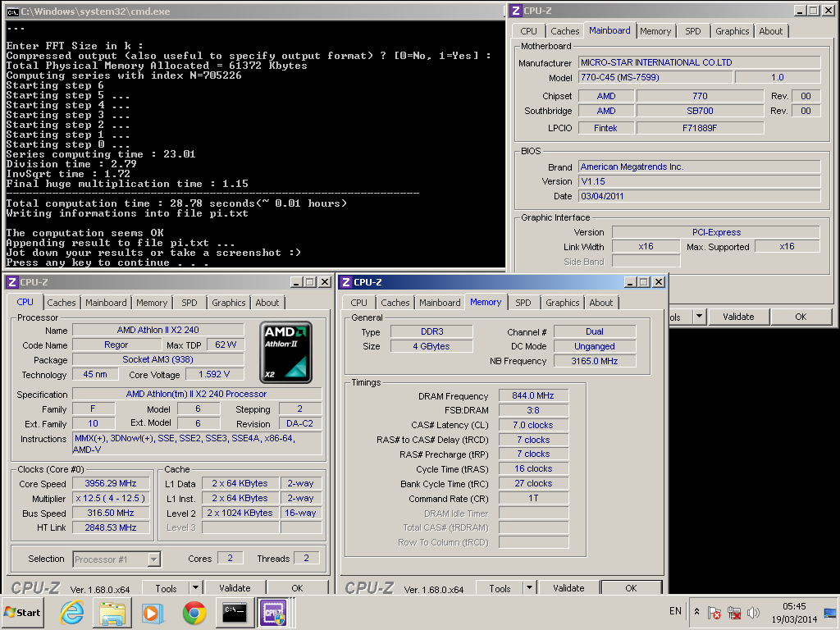Image resolution: width=840 pixels, height=630 pixels.
Task: Expand Tools dropdown arrow in Memory window
Action: coord(529,587)
